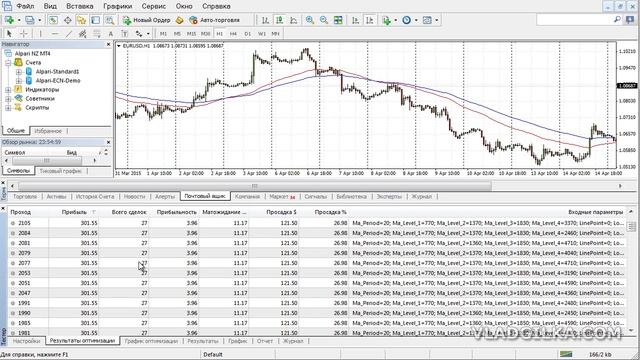Viewport: 640px width, 360px height.
Task: Click the optimization results vertical scrollbar
Action: click(x=631, y=272)
